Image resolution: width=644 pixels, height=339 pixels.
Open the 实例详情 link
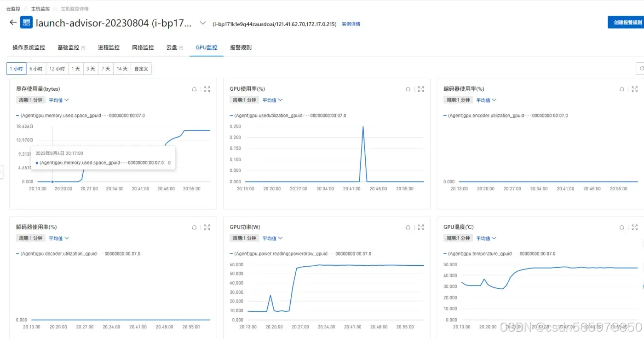[x=351, y=24]
